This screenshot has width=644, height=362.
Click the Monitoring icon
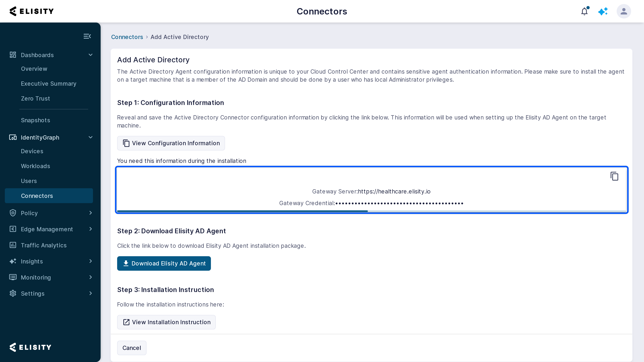[x=13, y=277]
